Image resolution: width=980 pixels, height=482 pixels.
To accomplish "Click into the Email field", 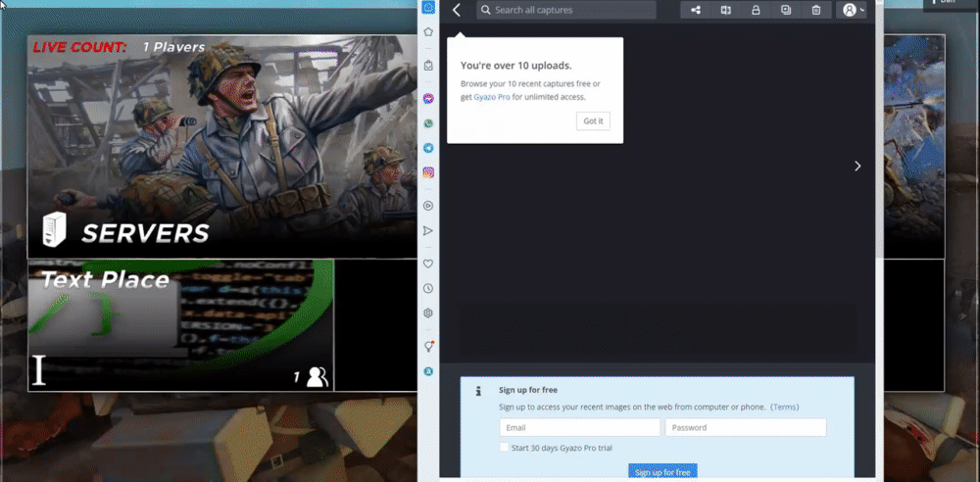I will click(579, 427).
